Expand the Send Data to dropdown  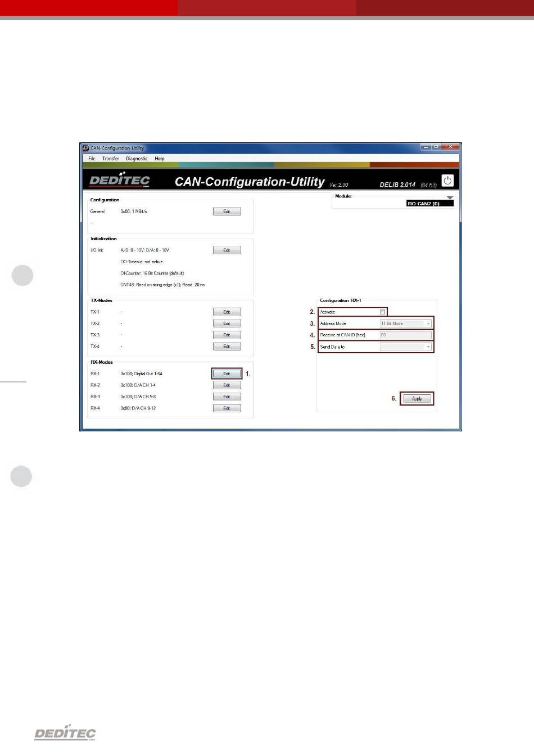coord(406,346)
